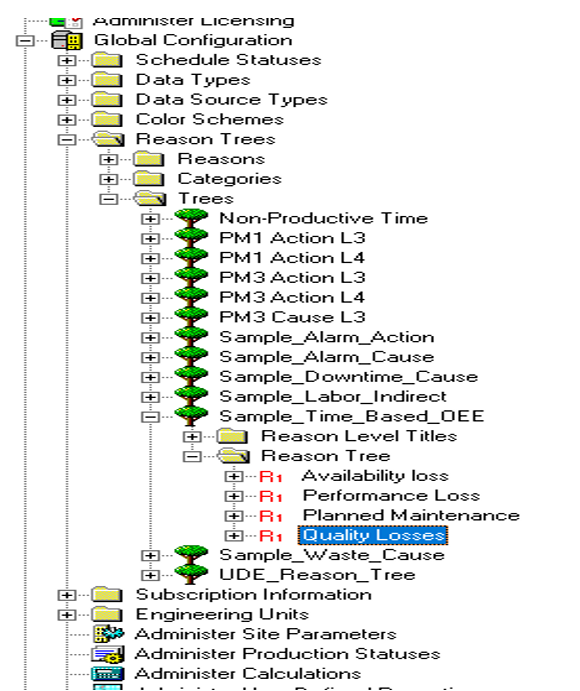Expand the Reason Level Titles folder
Image resolution: width=580 pixels, height=691 pixels.
pyautogui.click(x=192, y=437)
